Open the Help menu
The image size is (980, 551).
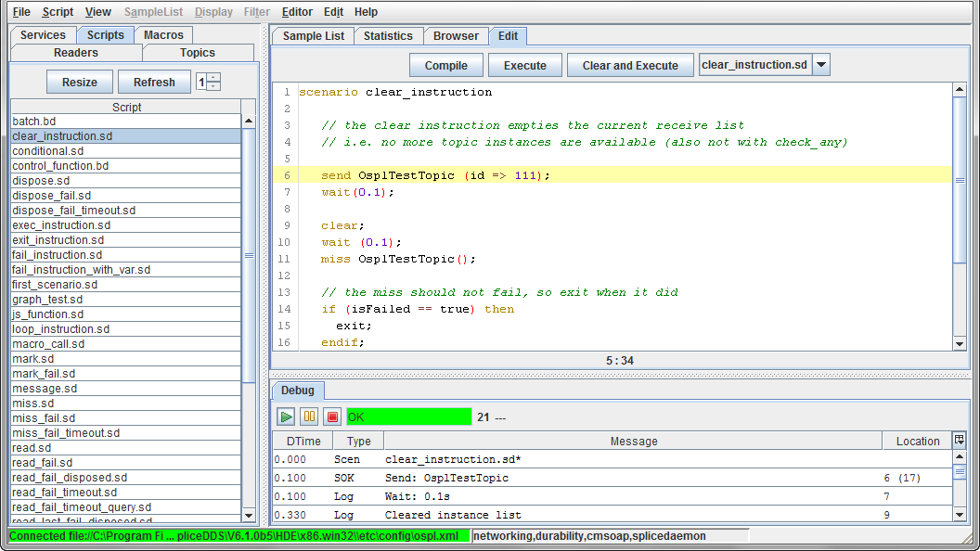(366, 12)
